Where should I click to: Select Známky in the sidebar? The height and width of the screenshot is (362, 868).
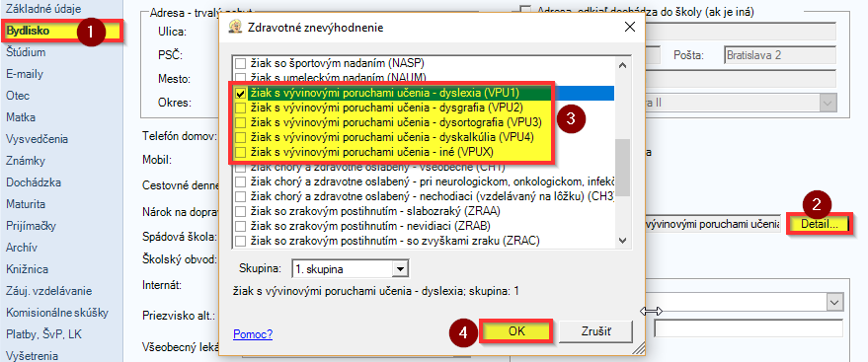(x=26, y=161)
